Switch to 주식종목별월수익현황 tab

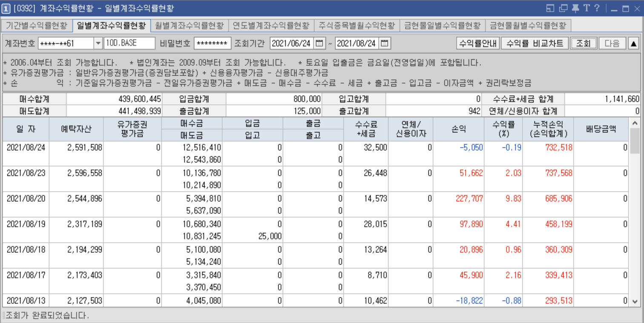[x=357, y=26]
